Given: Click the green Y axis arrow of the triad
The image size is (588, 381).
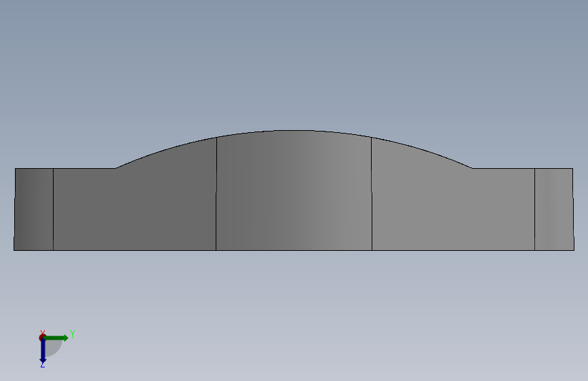Looking at the screenshot, I should pyautogui.click(x=56, y=338).
